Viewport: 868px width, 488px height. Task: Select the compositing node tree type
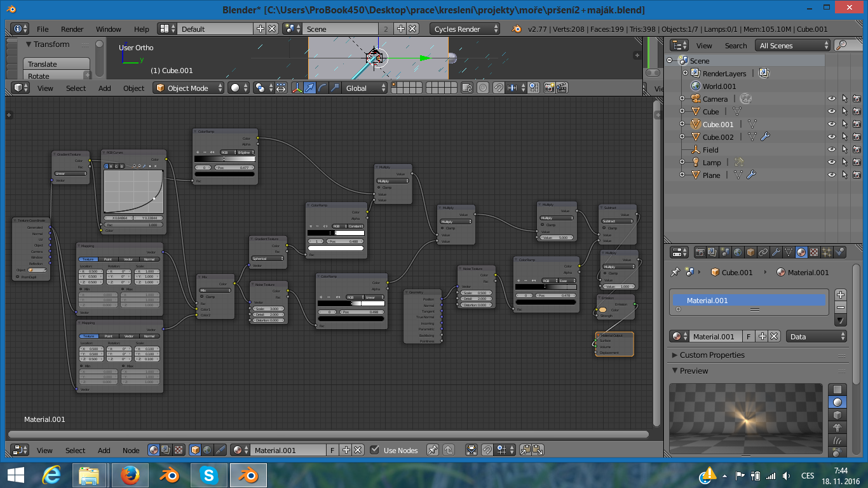tap(166, 450)
